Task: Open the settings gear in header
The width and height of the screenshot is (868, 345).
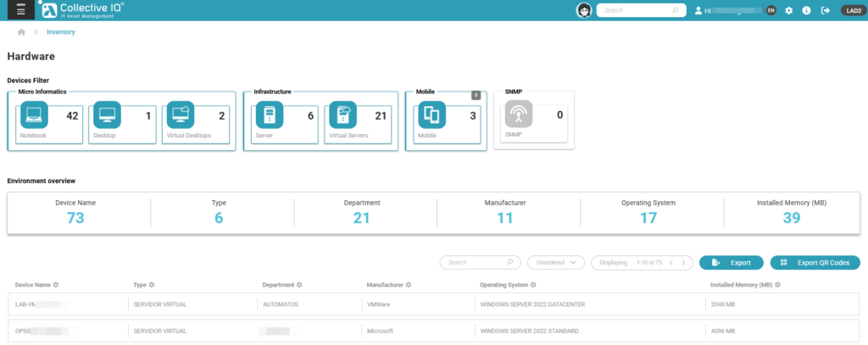Action: [x=788, y=10]
